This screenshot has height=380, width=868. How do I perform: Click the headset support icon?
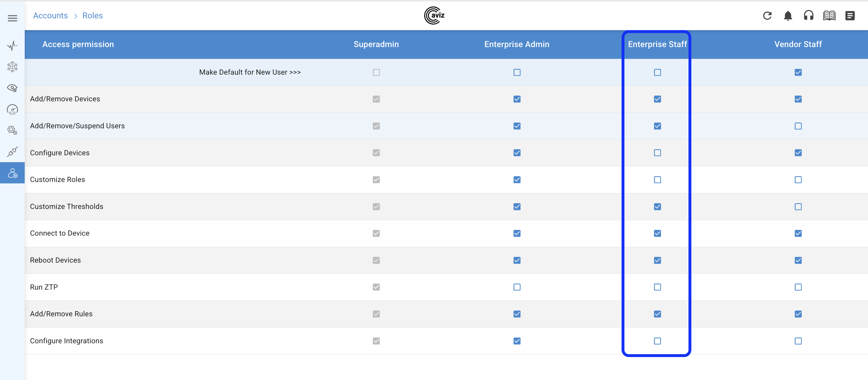pos(808,16)
